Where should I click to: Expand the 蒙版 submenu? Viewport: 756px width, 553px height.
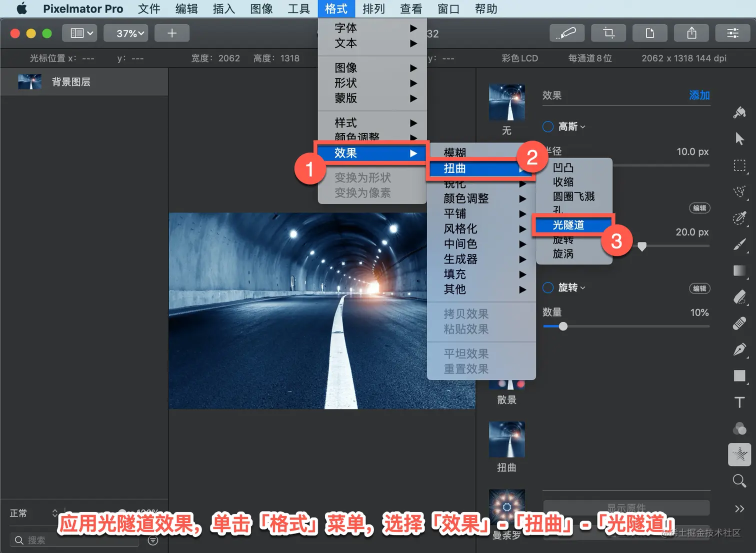click(372, 98)
